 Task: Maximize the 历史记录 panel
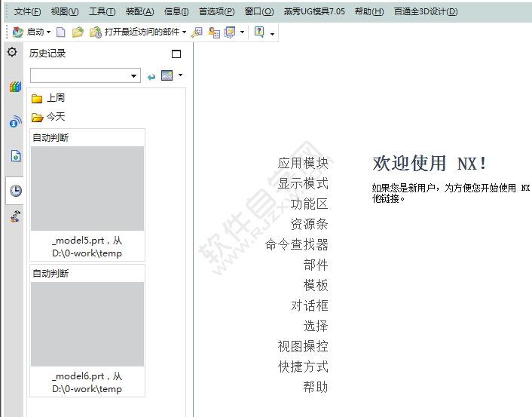(x=176, y=54)
